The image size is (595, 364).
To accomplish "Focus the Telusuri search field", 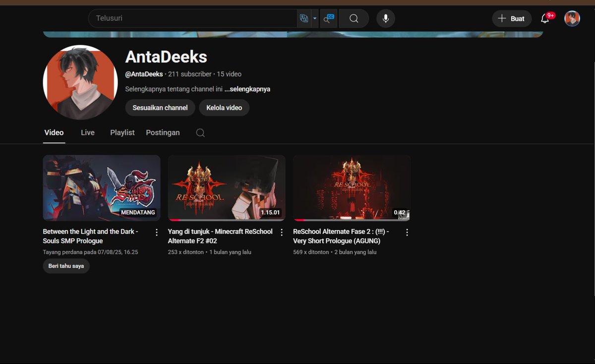I will click(x=193, y=18).
